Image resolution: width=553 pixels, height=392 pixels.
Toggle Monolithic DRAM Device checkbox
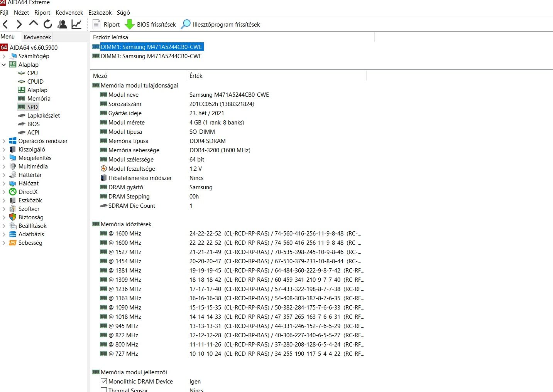[x=104, y=381]
